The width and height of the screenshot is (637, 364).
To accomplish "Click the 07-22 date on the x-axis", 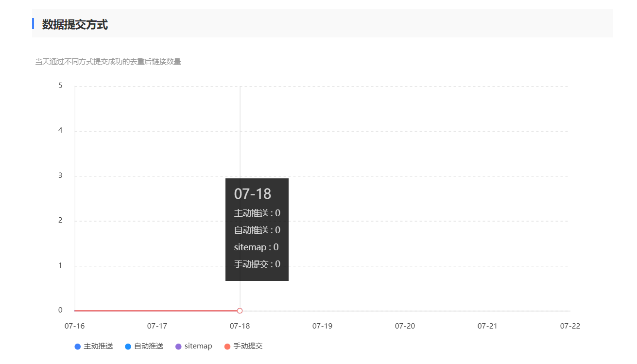I will point(570,326).
